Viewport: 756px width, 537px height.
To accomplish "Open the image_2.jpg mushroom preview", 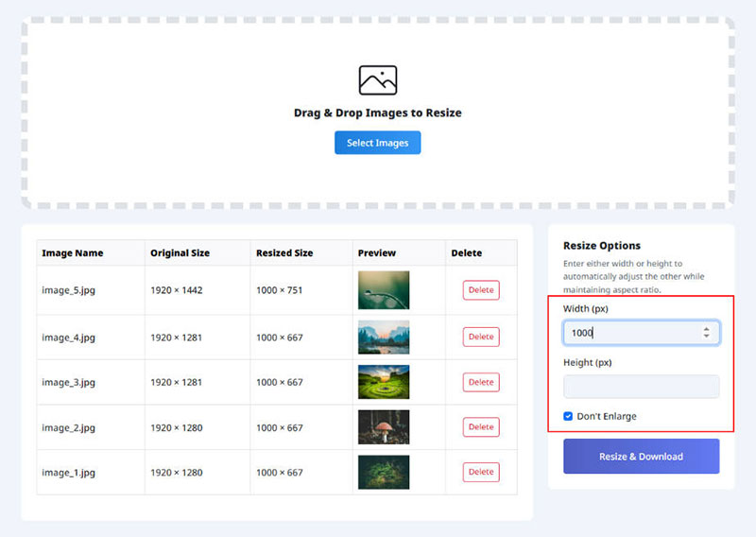I will click(x=384, y=427).
